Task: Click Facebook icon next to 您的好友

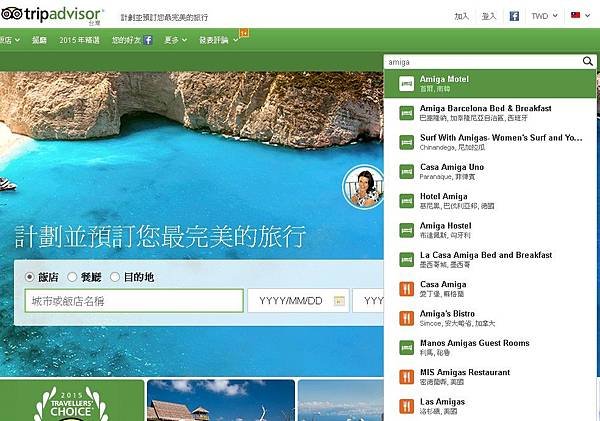Action: click(148, 40)
